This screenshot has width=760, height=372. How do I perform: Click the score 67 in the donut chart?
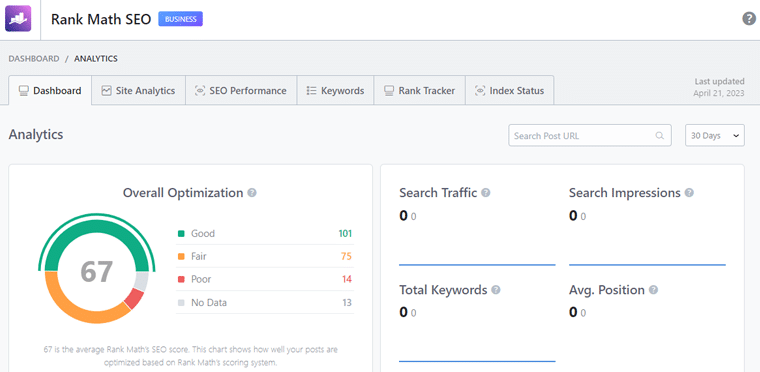pos(96,272)
